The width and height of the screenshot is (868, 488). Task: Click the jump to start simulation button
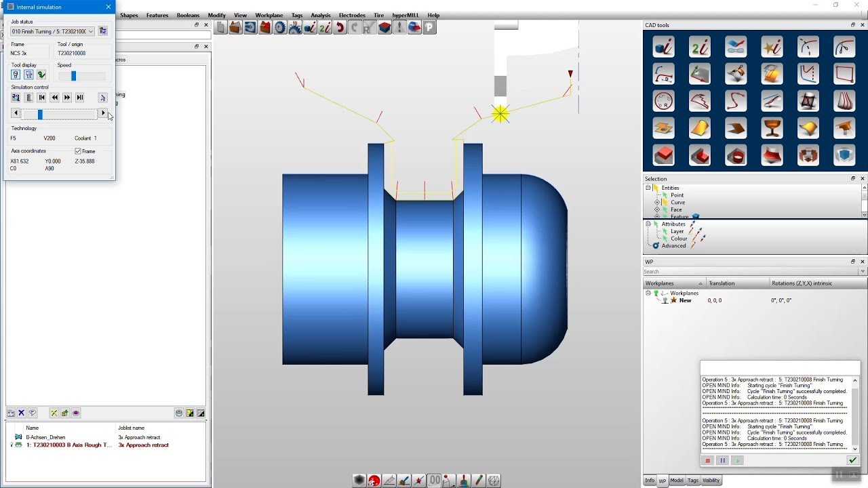click(41, 98)
